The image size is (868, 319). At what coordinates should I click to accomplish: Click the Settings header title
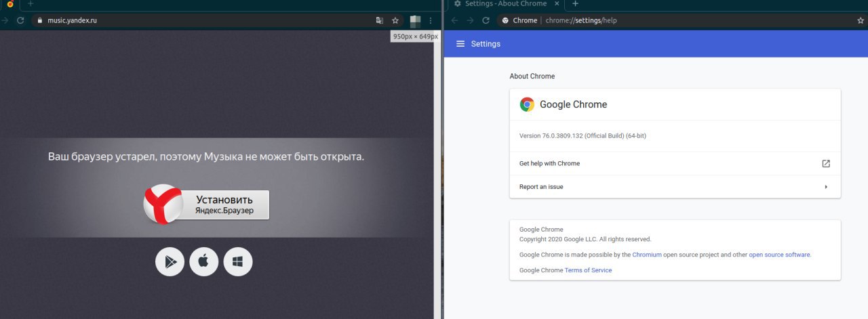[x=486, y=44]
